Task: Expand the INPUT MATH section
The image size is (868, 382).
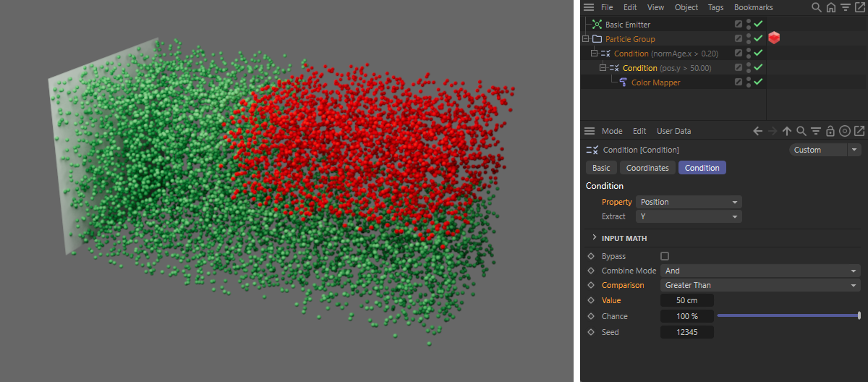Action: [x=594, y=237]
